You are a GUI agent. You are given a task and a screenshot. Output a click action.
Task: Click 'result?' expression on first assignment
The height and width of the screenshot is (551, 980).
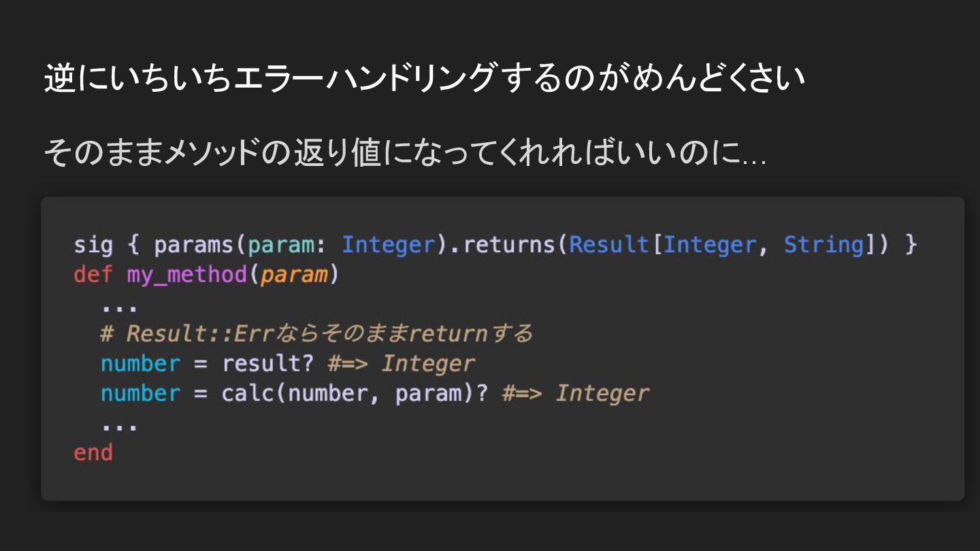point(267,363)
